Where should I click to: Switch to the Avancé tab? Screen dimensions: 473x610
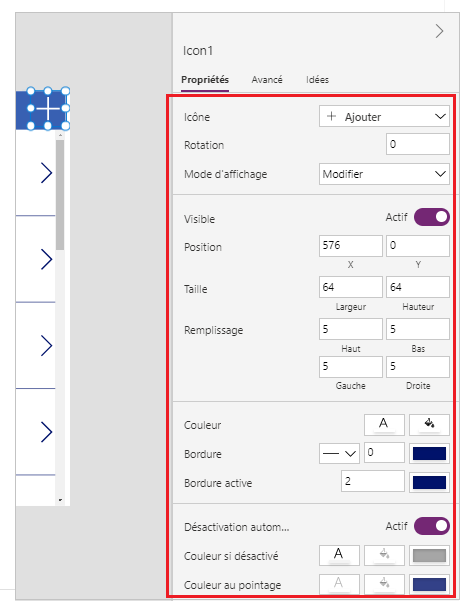point(267,80)
